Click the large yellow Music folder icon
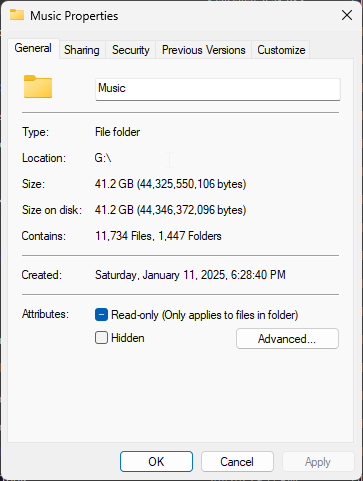The width and height of the screenshot is (363, 481). click(38, 87)
